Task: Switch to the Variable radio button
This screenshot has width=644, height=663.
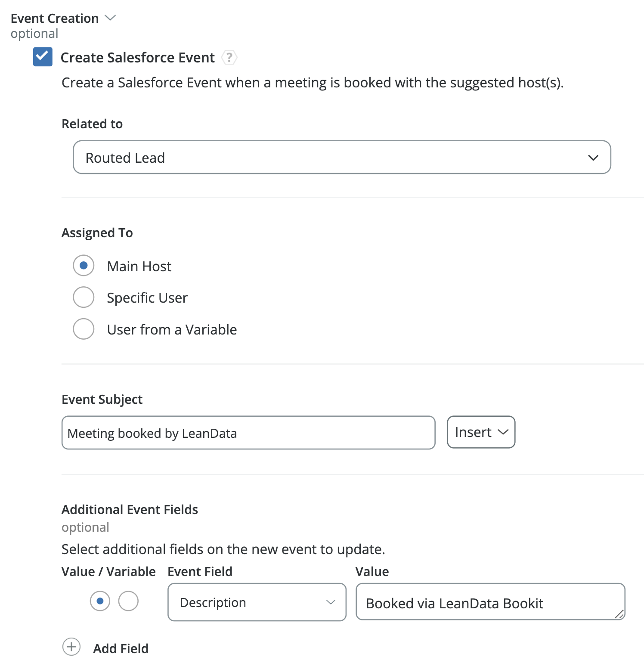Action: [128, 601]
